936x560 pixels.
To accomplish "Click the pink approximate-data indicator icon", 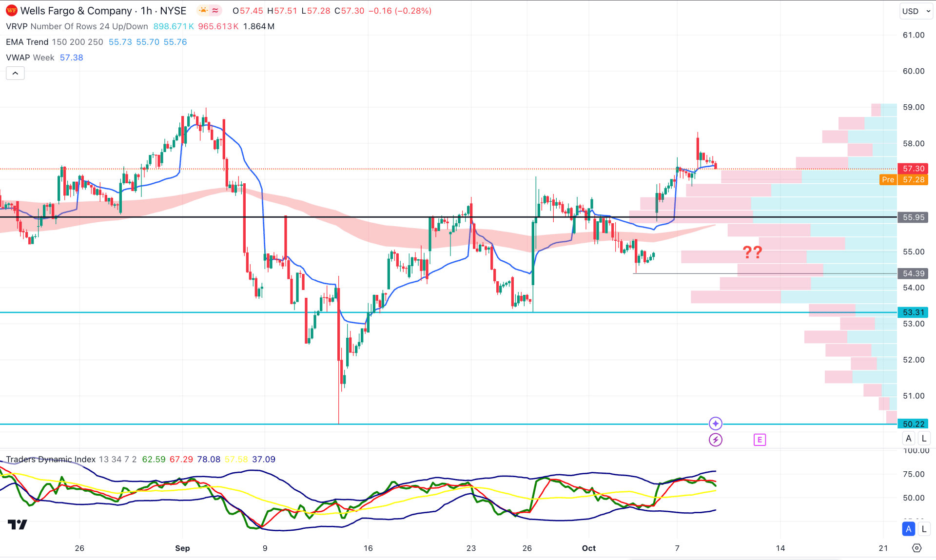I will tap(215, 10).
